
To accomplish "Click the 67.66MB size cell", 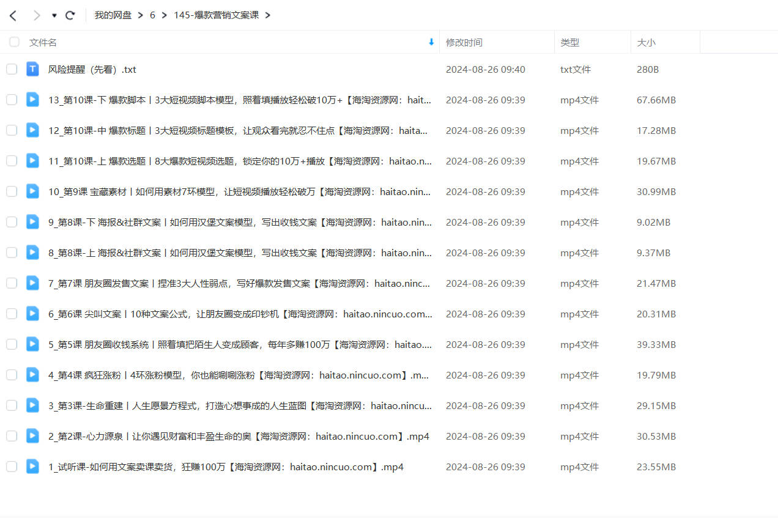I will [656, 100].
